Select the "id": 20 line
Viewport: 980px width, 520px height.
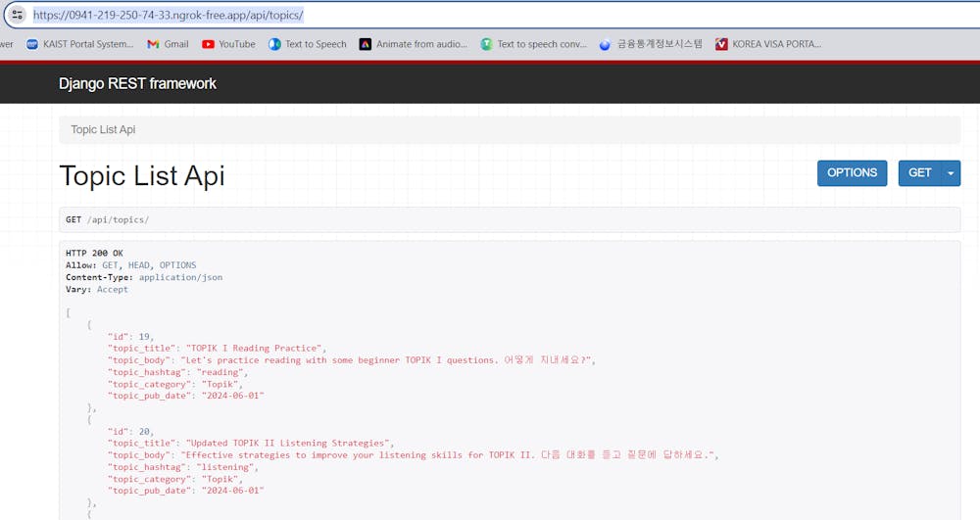pos(130,431)
